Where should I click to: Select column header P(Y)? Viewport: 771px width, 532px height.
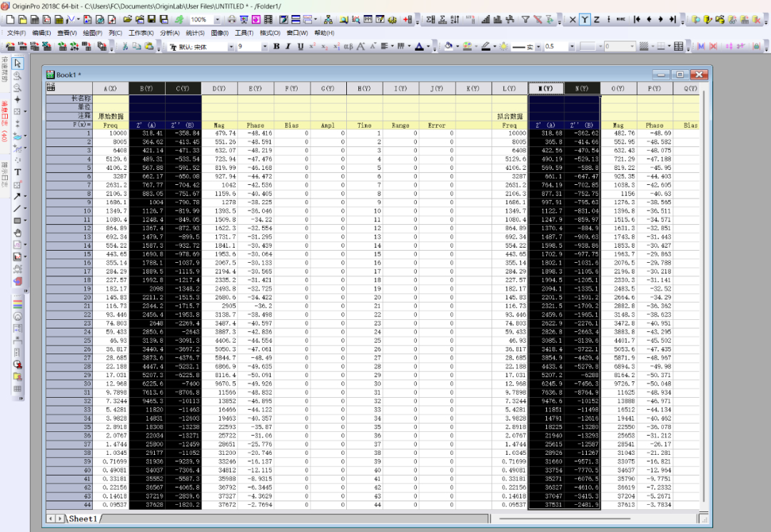pos(655,89)
